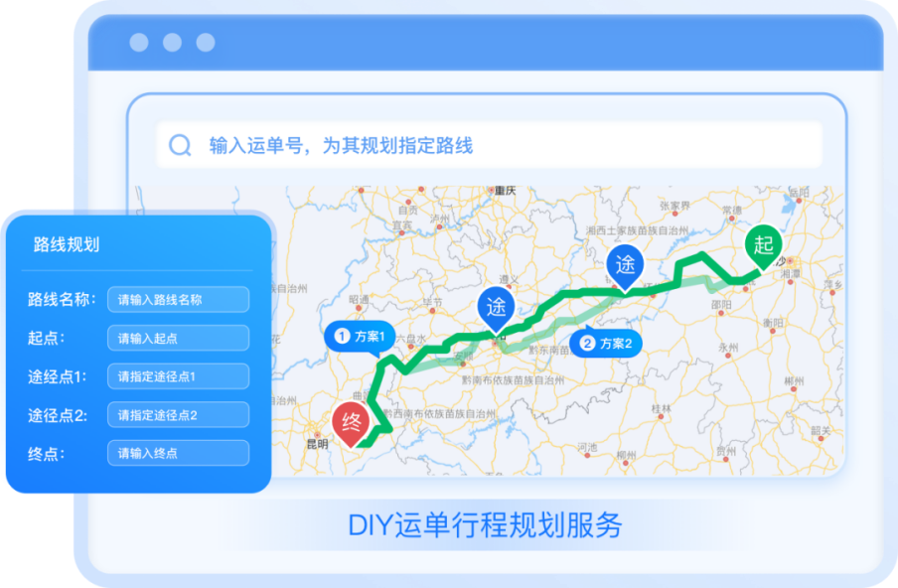This screenshot has width=898, height=588.
Task: Click the 终点 input field
Action: 178,453
